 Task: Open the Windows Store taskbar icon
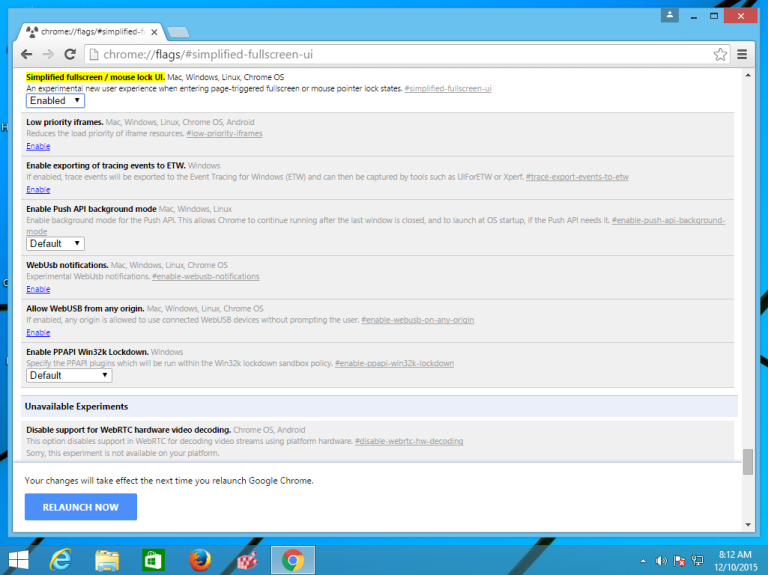(x=153, y=560)
